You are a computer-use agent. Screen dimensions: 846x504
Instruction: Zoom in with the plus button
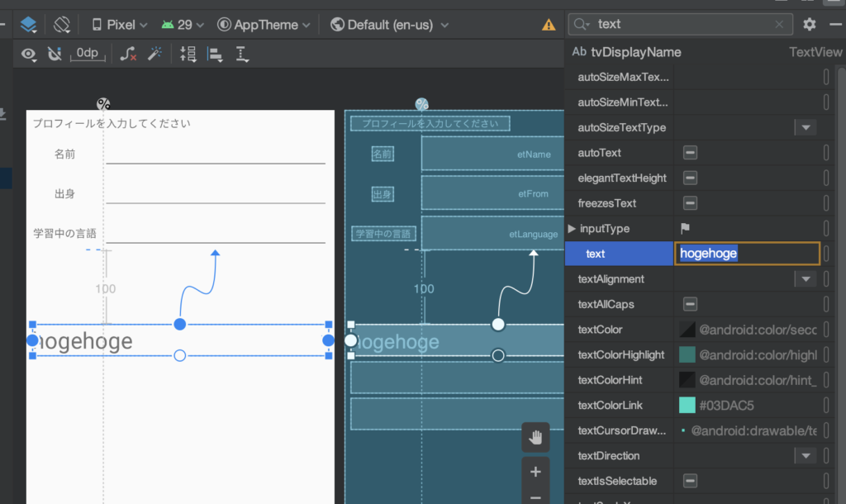(535, 472)
